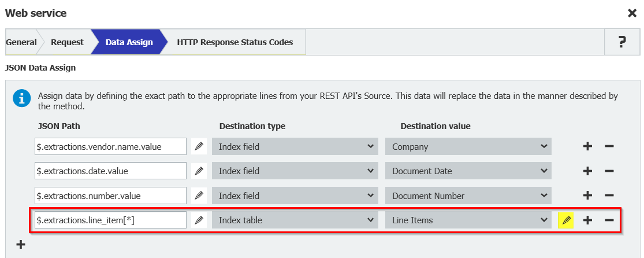Open Document Number destination value dropdown
The height and width of the screenshot is (258, 644).
pyautogui.click(x=468, y=196)
